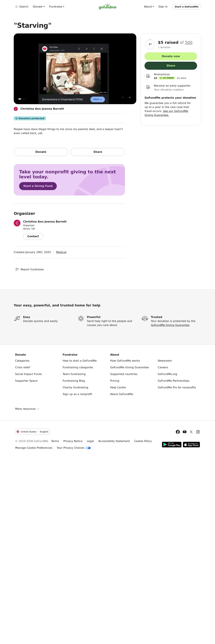Open GoFundMe's Facebook page icon

[x=178, y=432]
